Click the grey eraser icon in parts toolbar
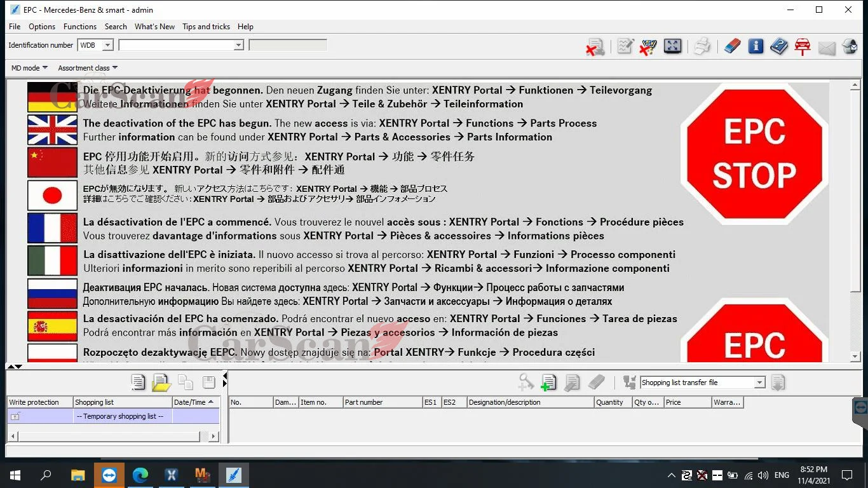The height and width of the screenshot is (488, 868). 596,382
